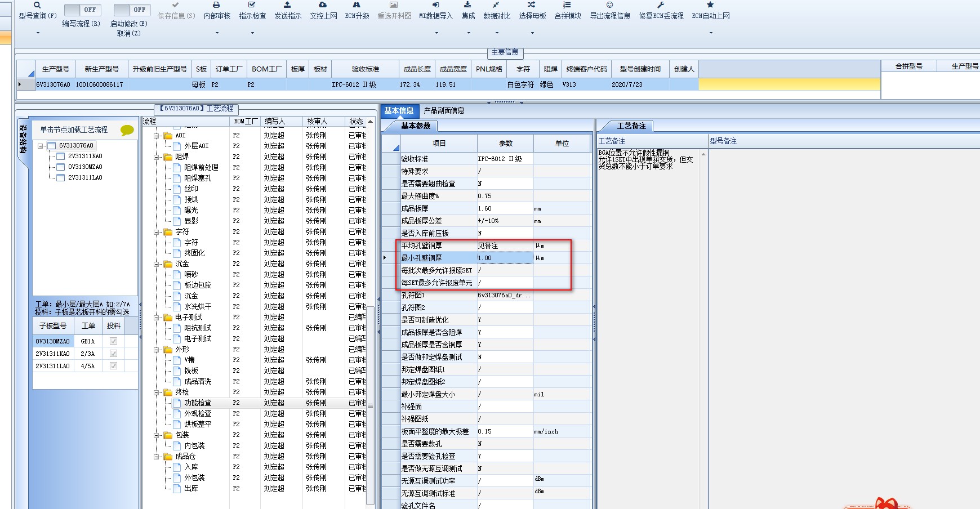Screen dimensions: 980x509
Task: Click 最小孔壁铜厚 value field 1.00
Action: click(505, 258)
